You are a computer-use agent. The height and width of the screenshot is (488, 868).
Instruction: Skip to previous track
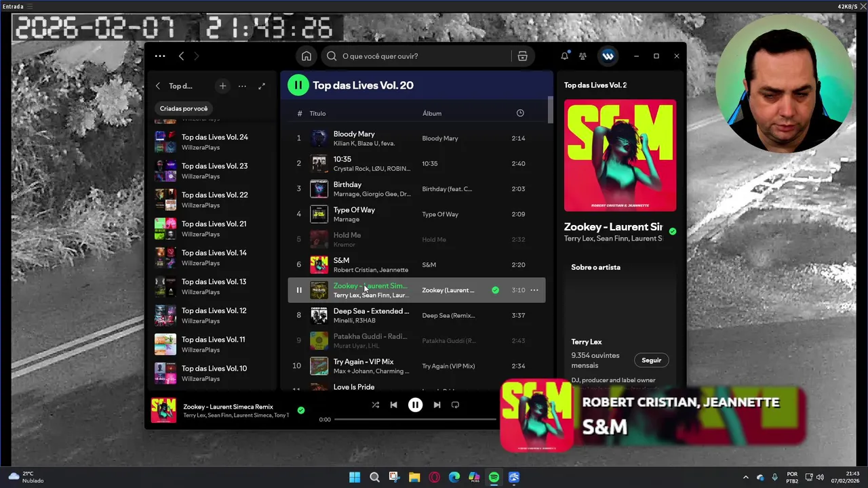(x=393, y=405)
